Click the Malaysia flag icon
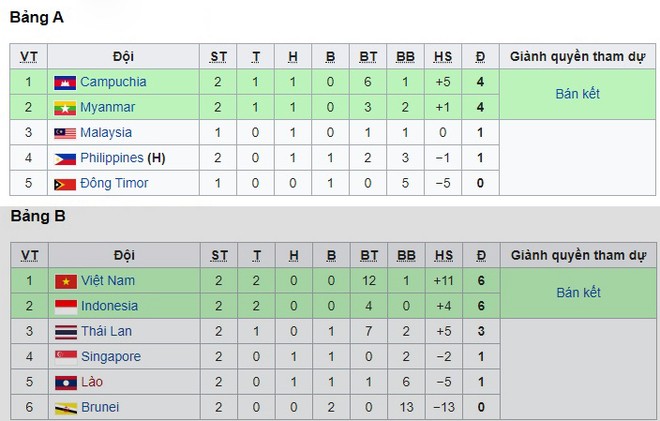 click(65, 133)
